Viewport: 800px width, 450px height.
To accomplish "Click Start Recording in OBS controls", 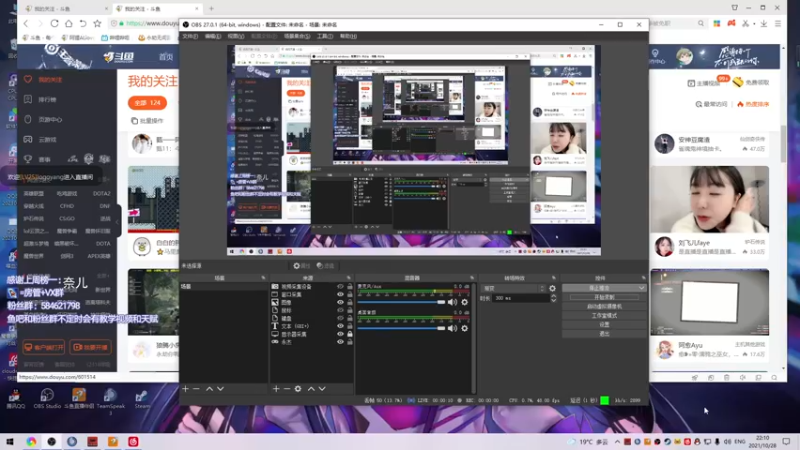I will [604, 297].
